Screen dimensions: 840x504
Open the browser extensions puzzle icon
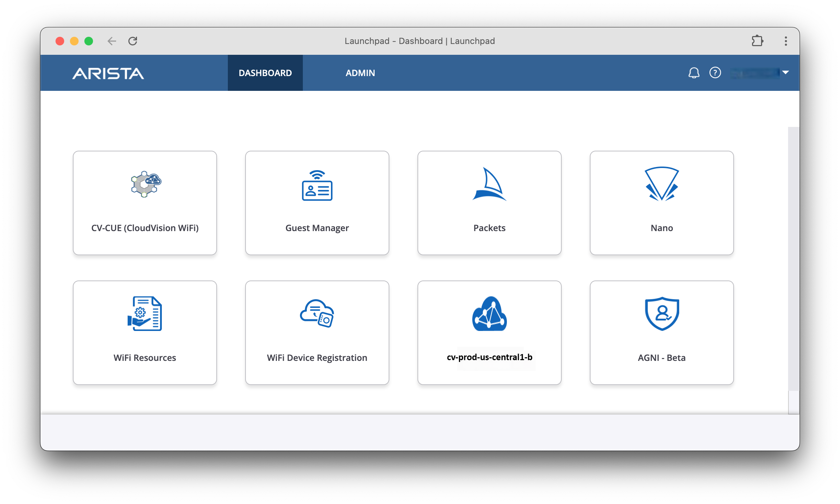tap(757, 41)
